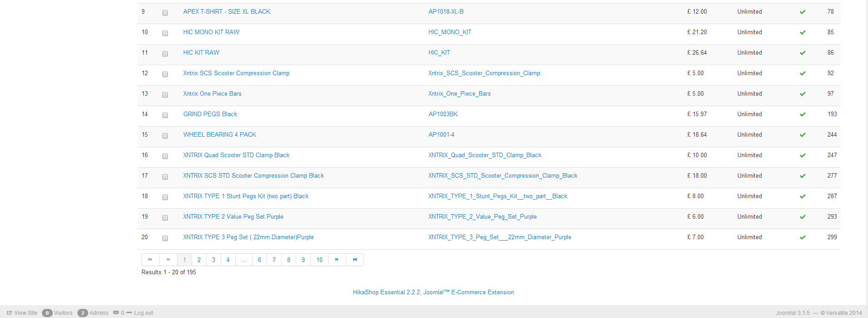
Task: Select checkbox for HIC KIT RAW
Action: pyautogui.click(x=165, y=54)
